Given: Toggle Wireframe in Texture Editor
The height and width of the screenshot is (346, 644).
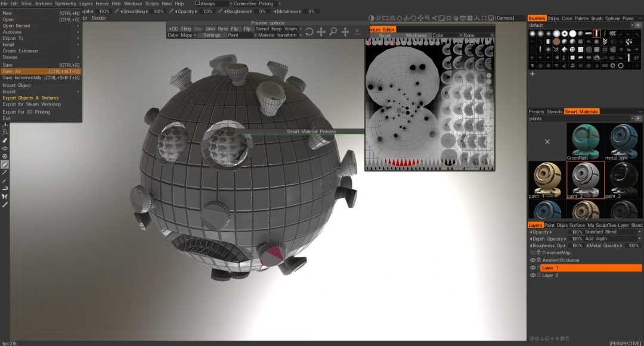Looking at the screenshot, I should point(416,35).
